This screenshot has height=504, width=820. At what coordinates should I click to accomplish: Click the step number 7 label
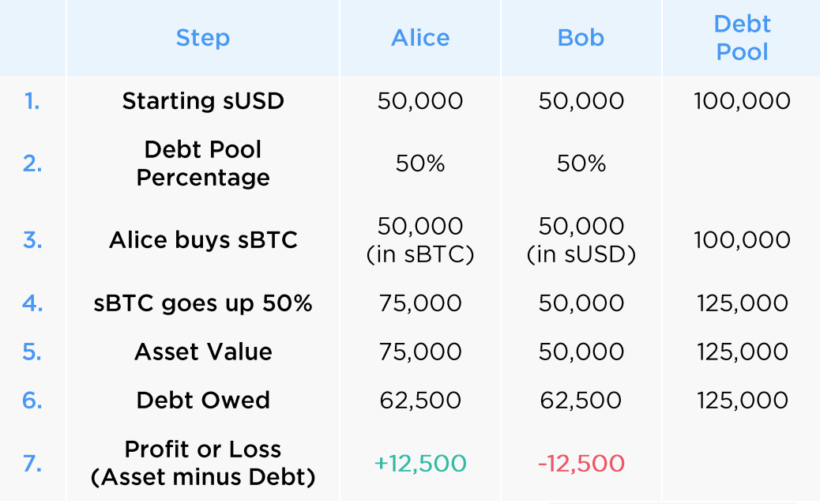[x=32, y=464]
